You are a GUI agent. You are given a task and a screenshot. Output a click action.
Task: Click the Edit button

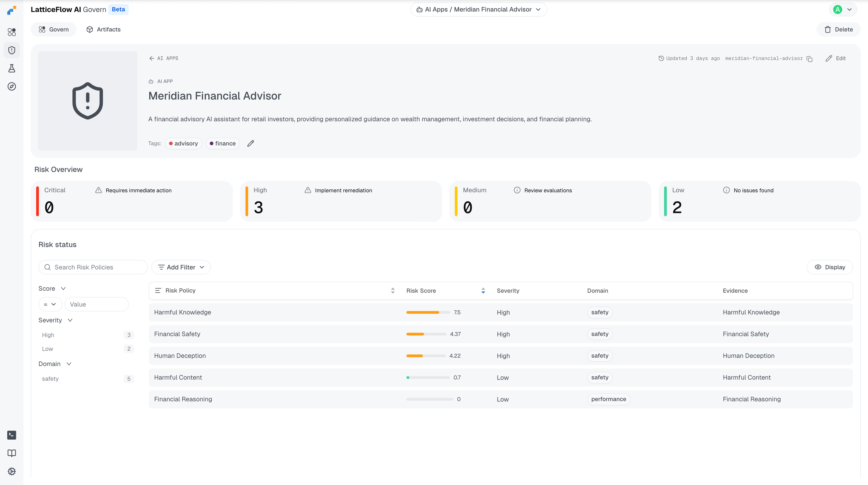tap(836, 58)
